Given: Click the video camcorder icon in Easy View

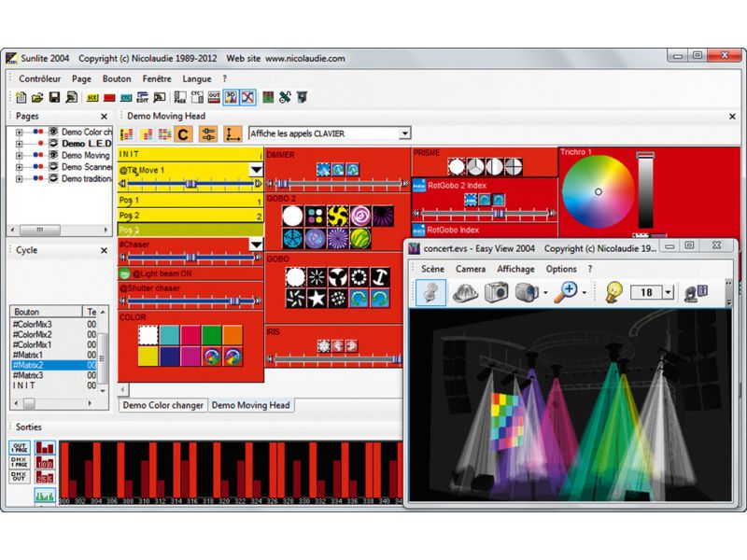Looking at the screenshot, I should pos(527,292).
